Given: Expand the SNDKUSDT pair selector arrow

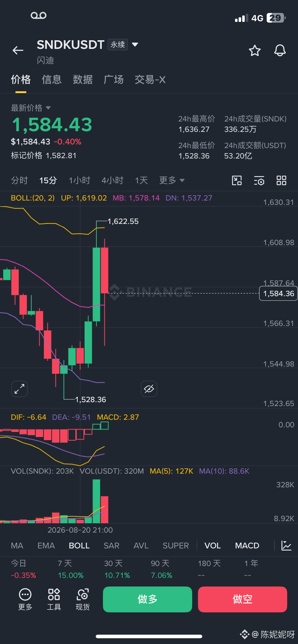Looking at the screenshot, I should pyautogui.click(x=135, y=45).
